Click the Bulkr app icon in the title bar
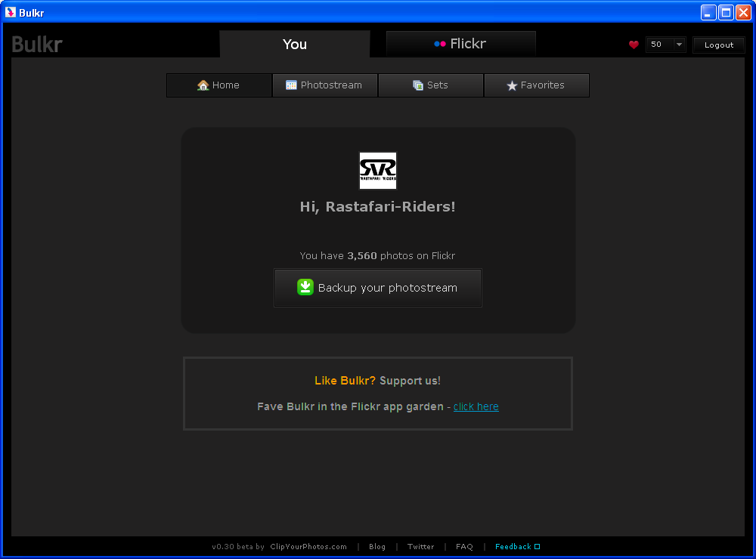The width and height of the screenshot is (756, 559). click(x=10, y=13)
